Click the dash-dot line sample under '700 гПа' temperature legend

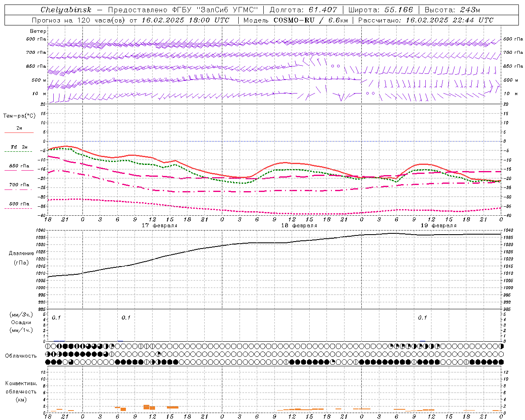tap(18, 190)
